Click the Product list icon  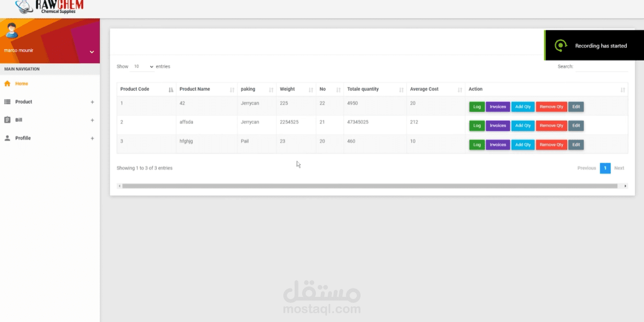click(x=7, y=102)
